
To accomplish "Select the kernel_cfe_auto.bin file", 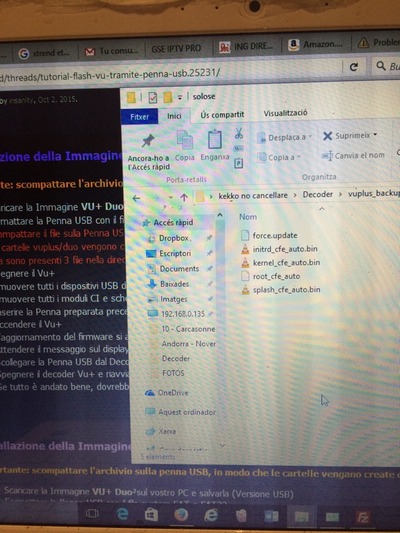I will (x=280, y=262).
